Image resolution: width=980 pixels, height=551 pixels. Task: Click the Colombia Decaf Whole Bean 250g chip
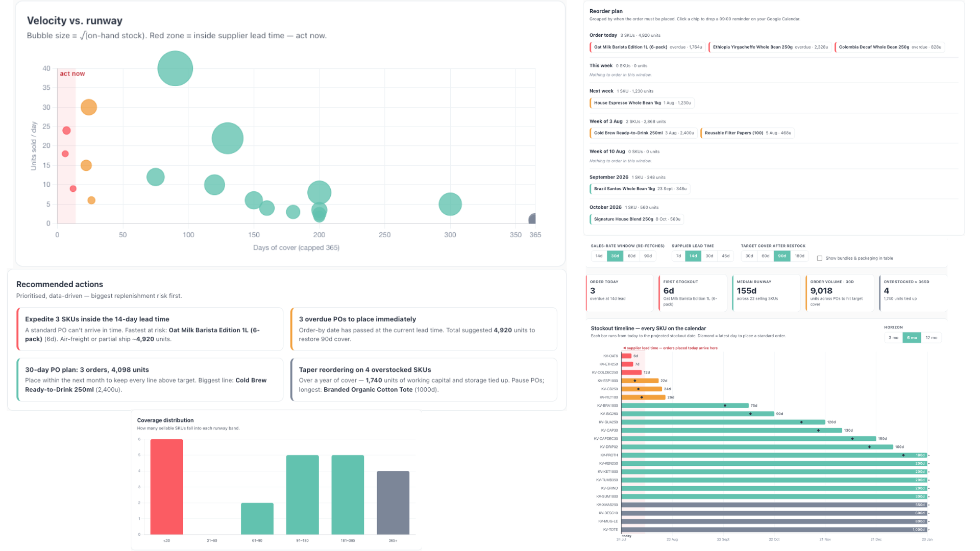click(890, 47)
